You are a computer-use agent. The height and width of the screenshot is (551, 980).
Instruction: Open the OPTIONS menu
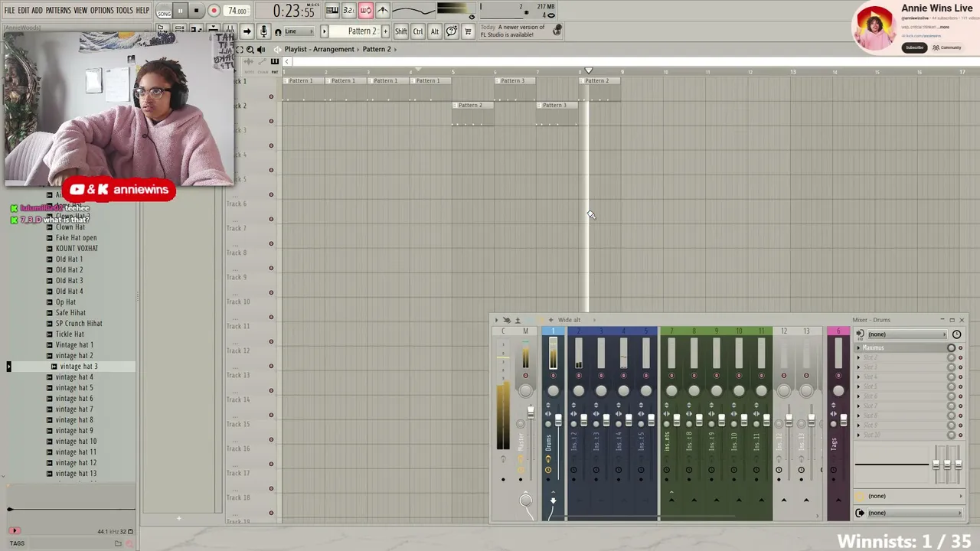pos(102,11)
